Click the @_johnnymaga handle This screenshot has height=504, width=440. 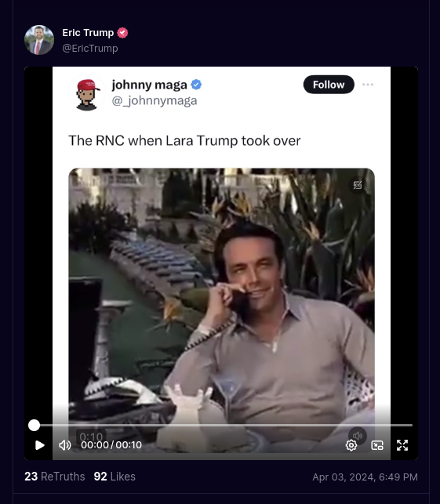pos(155,100)
